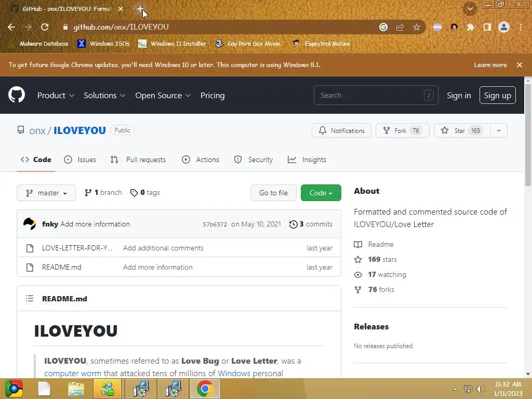The width and height of the screenshot is (532, 399).
Task: Go back with the browser back arrow
Action: coord(11,27)
